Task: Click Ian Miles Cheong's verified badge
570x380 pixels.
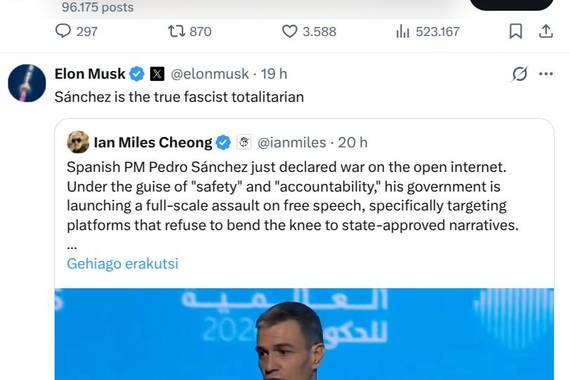Action: [223, 142]
